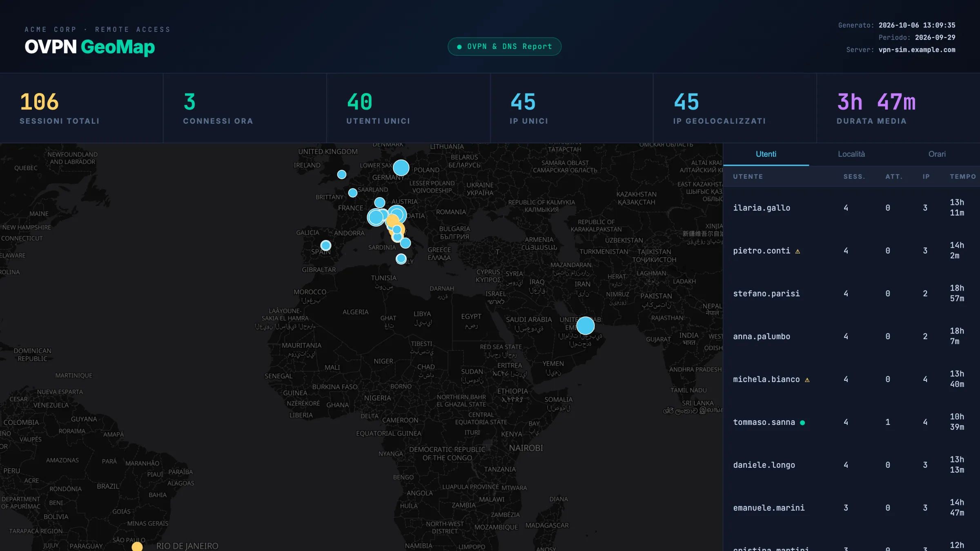Select user row michela.bianco
980x551 pixels.
pos(851,379)
